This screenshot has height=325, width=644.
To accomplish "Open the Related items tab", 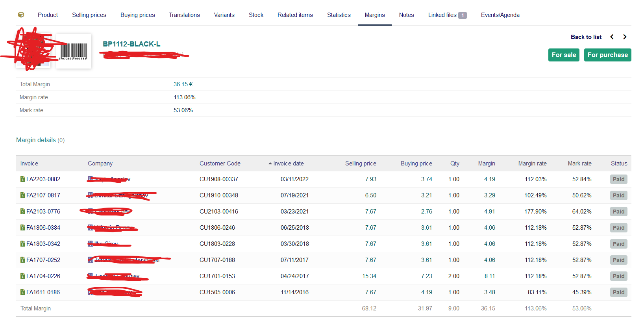I will tap(295, 15).
